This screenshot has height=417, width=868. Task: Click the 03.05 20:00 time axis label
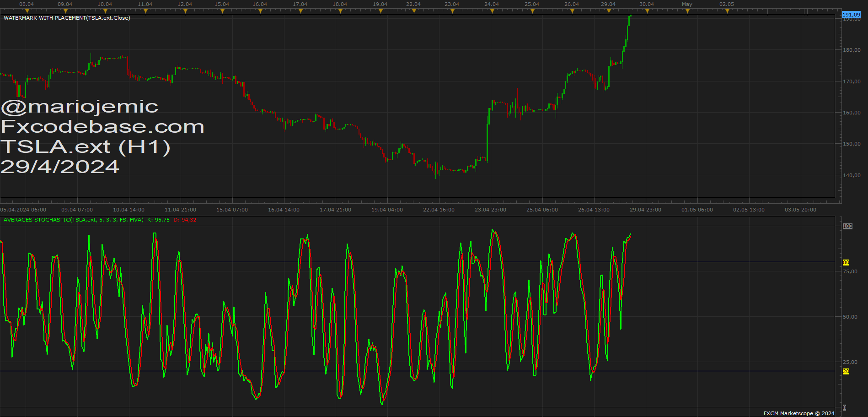[801, 210]
